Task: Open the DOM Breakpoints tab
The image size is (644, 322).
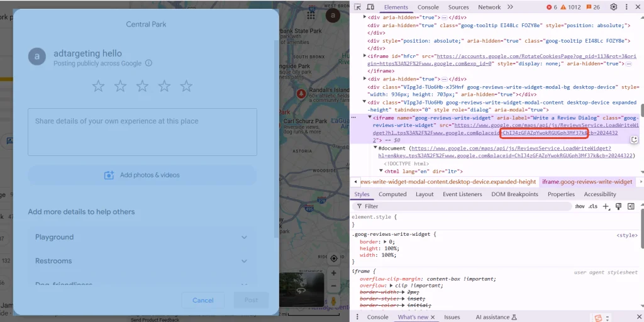Action: coord(514,194)
